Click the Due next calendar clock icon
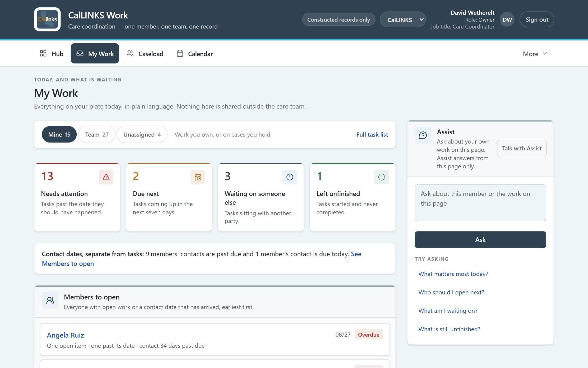The image size is (588, 368). click(198, 177)
